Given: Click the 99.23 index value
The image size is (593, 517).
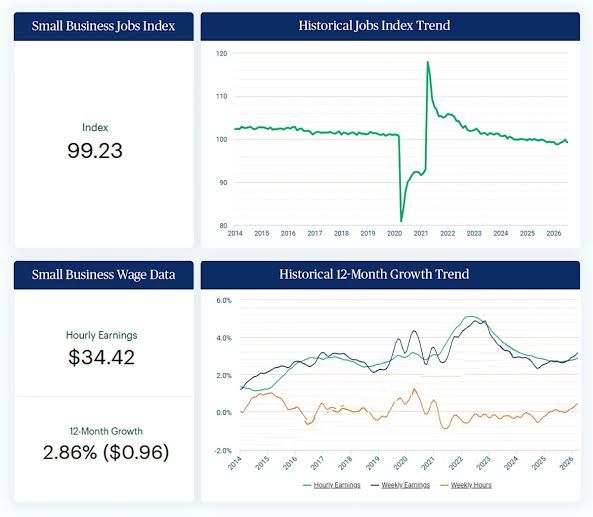Looking at the screenshot, I should coord(95,151).
